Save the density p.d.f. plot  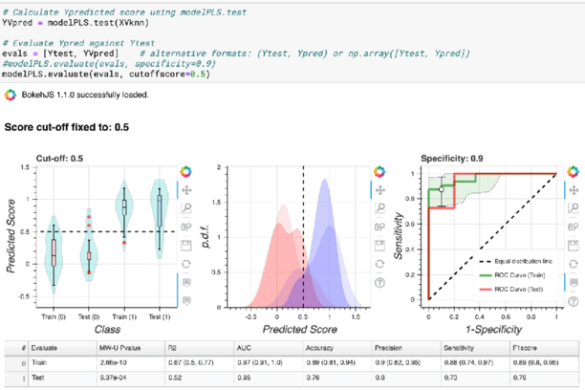380,245
